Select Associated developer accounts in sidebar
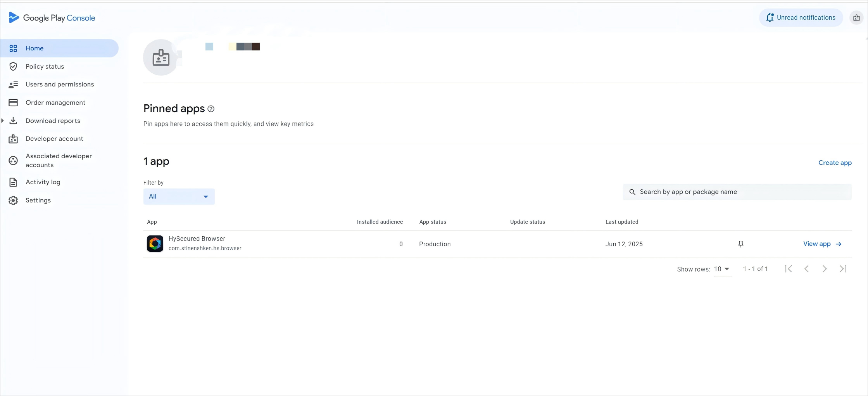This screenshot has height=396, width=868. click(x=59, y=161)
